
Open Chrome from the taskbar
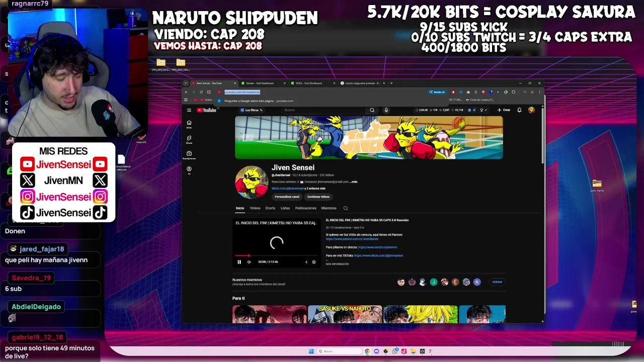point(367,351)
